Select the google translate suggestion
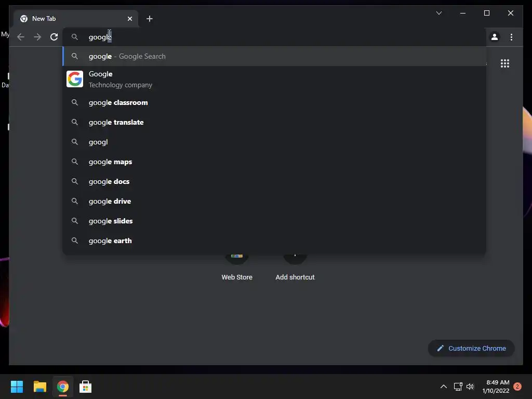The image size is (532, 399). point(274,122)
